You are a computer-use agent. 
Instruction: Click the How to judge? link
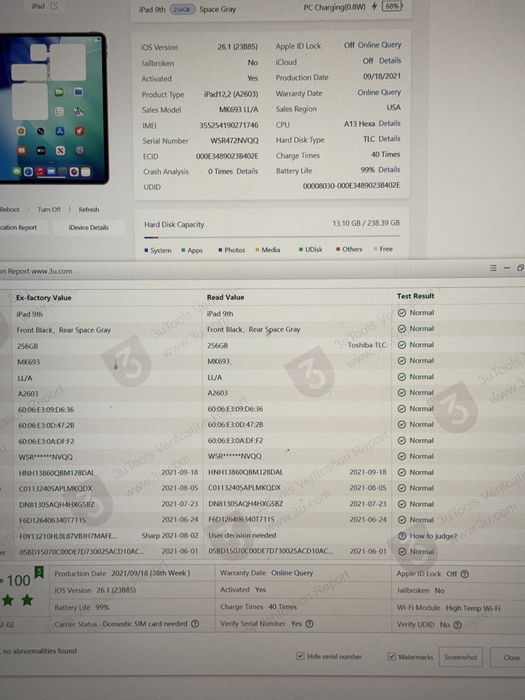[433, 536]
